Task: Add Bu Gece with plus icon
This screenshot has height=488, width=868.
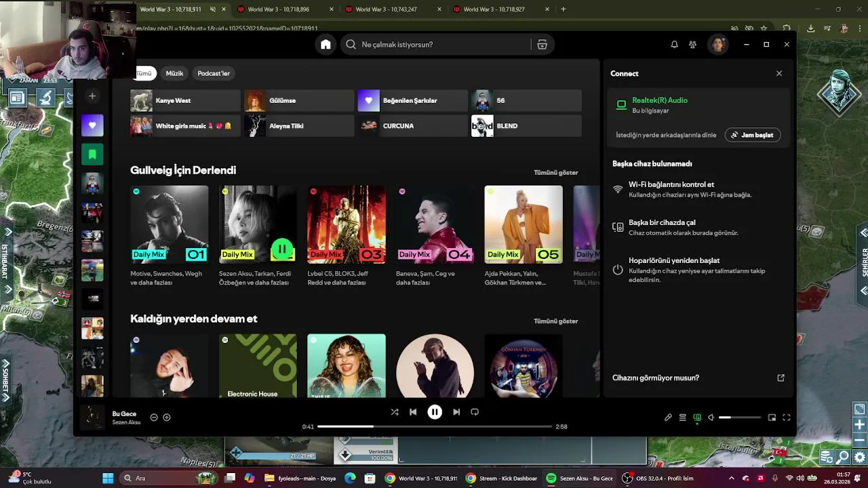Action: point(167,418)
